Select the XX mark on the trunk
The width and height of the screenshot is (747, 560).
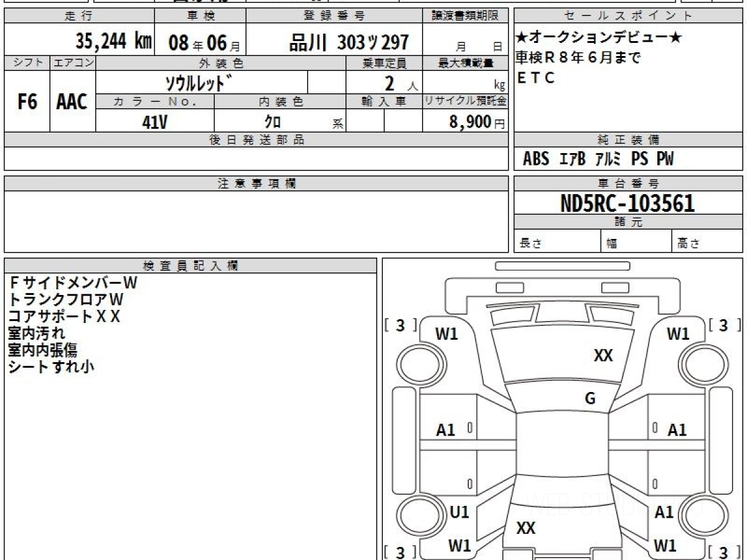click(526, 528)
